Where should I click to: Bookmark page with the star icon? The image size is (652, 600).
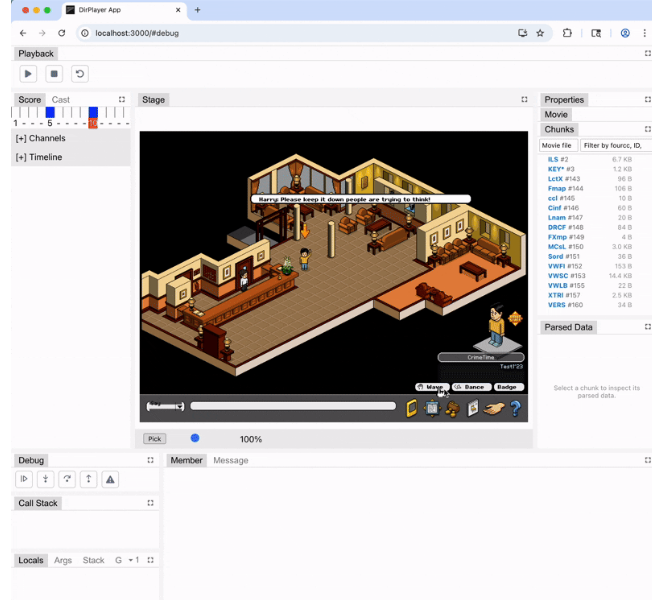click(x=540, y=33)
